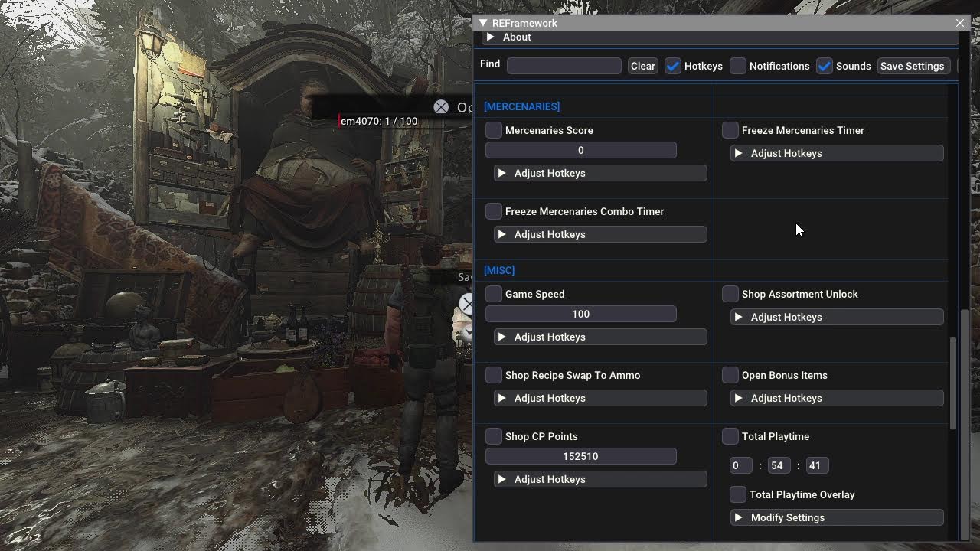This screenshot has height=551, width=980.
Task: Expand Adjust Hotkeys under Shop Assortment Unlock
Action: 837,317
